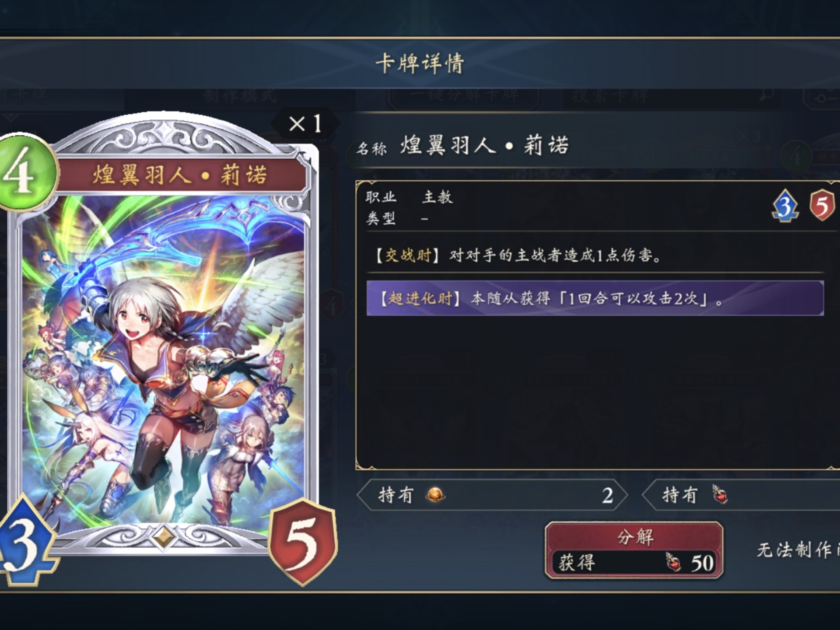Click the 卡牌详情 header title
Image resolution: width=840 pixels, height=630 pixels.
pyautogui.click(x=420, y=63)
